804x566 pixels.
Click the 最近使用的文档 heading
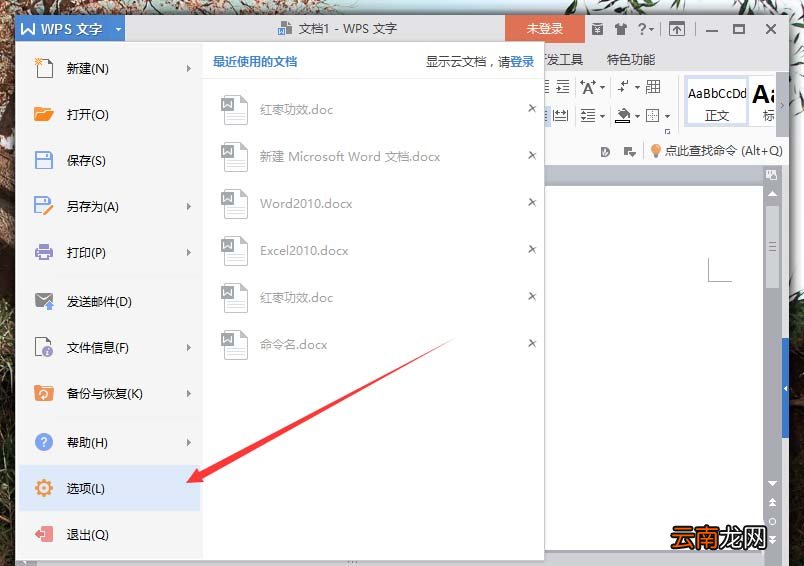point(255,62)
